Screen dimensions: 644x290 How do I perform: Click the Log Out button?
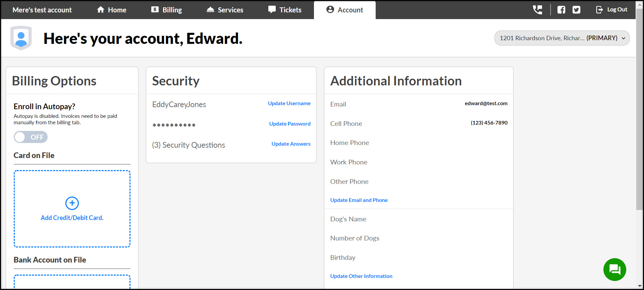(611, 10)
